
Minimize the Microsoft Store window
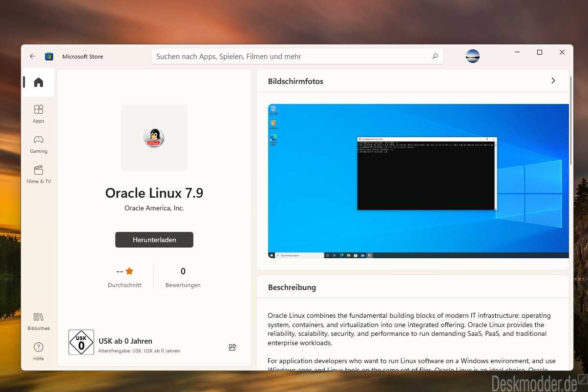pos(517,52)
